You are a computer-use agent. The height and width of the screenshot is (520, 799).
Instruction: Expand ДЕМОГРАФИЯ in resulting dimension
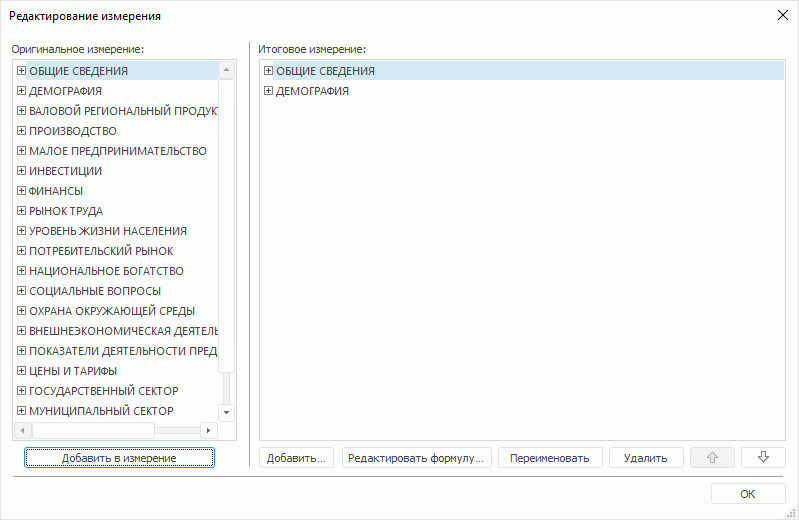268,91
